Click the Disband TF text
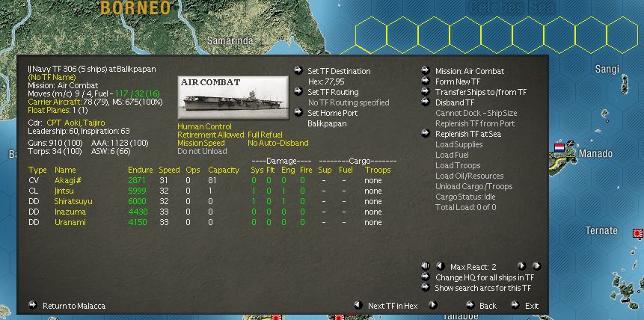The width and height of the screenshot is (644, 320). pos(455,102)
